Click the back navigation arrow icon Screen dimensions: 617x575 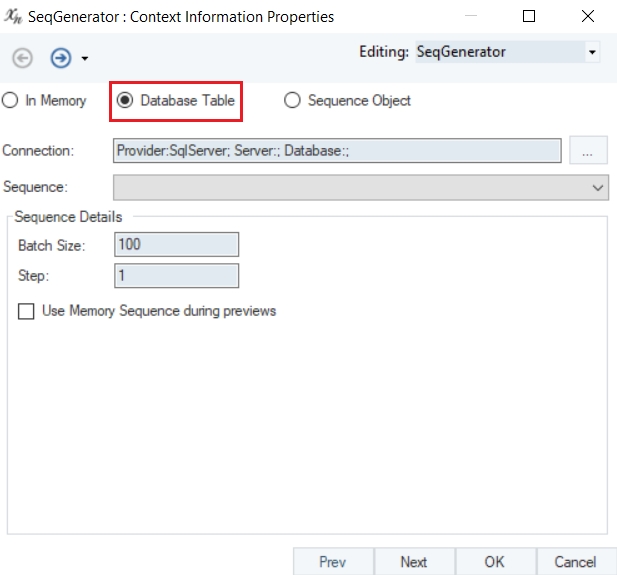[x=22, y=58]
